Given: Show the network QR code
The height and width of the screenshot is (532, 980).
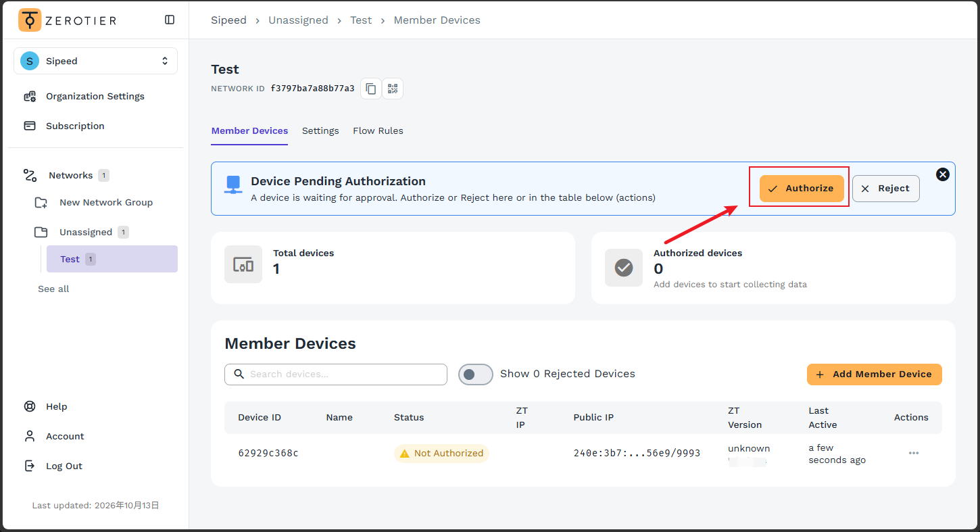Looking at the screenshot, I should pos(393,89).
